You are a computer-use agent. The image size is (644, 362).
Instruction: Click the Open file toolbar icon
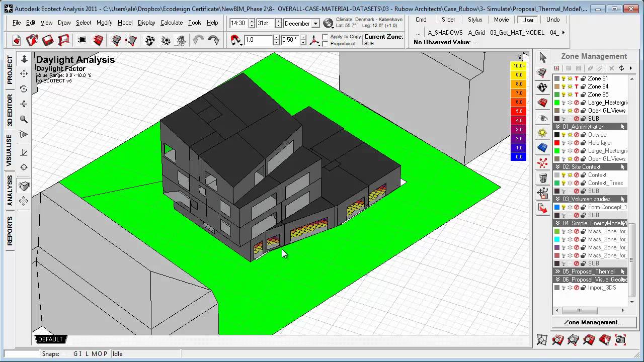coord(32,40)
